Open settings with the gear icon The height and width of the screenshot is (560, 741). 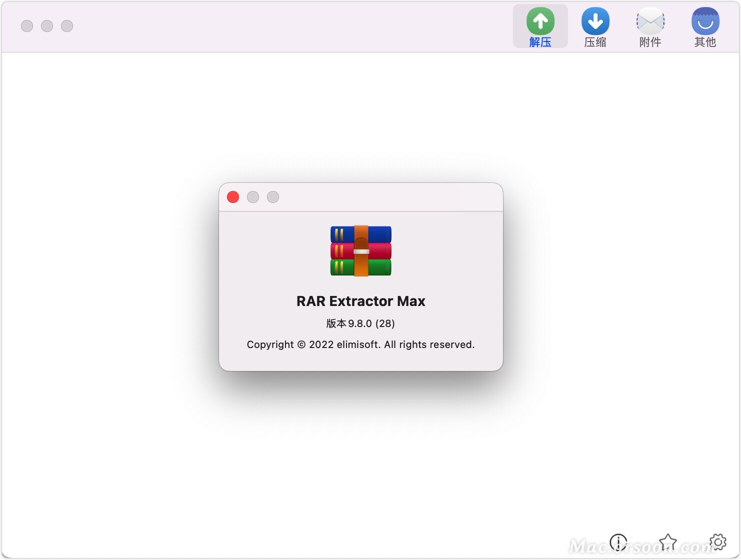(x=718, y=541)
